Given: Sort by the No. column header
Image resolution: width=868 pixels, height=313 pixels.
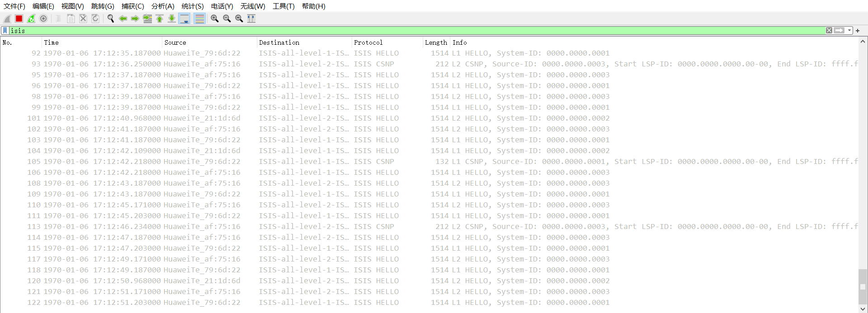Looking at the screenshot, I should coord(21,42).
